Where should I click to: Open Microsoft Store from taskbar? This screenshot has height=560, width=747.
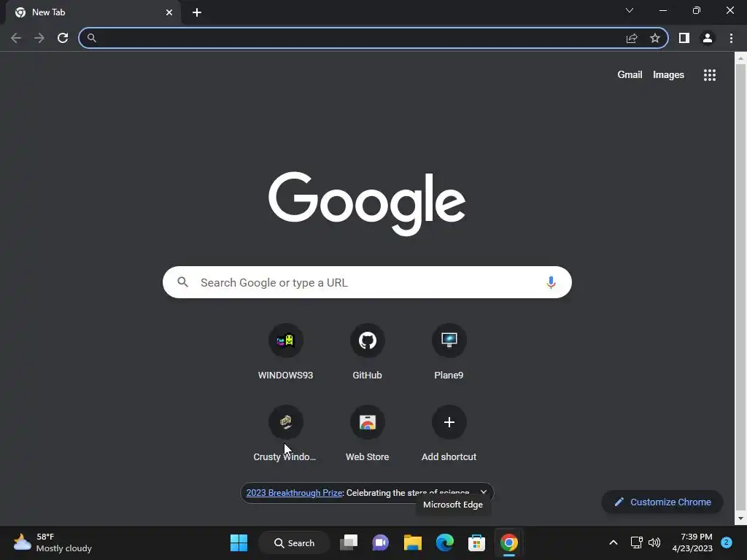pos(476,542)
